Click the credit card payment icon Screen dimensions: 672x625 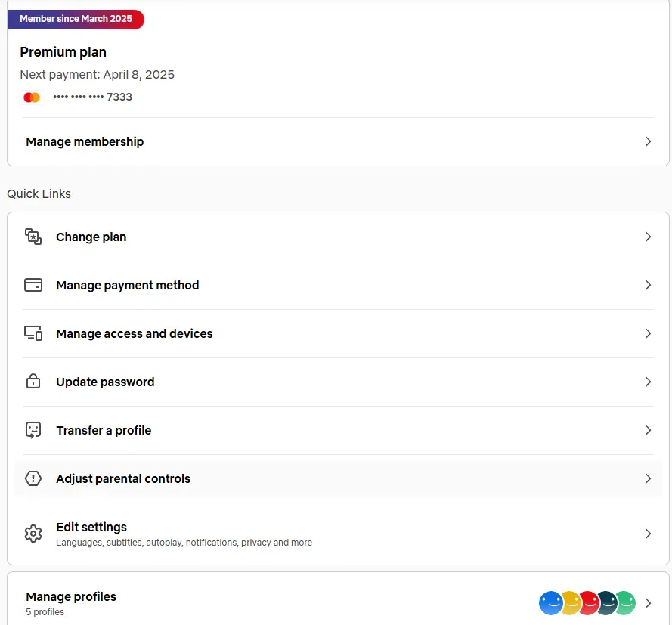coord(33,286)
